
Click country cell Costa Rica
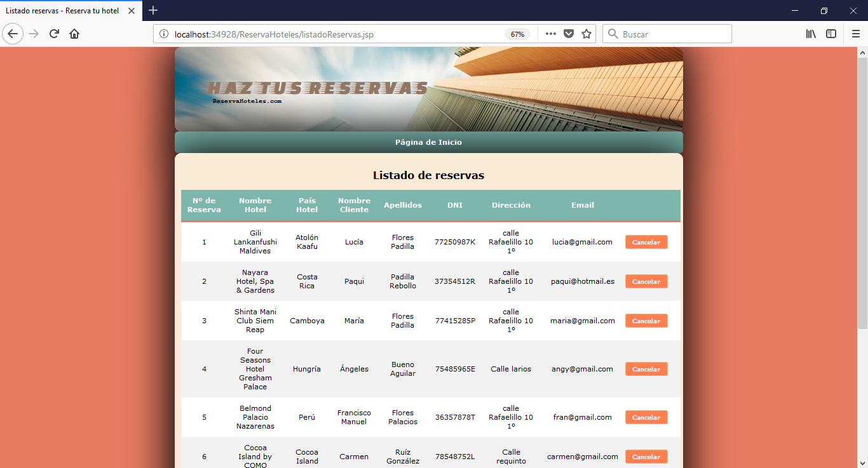[x=307, y=281]
